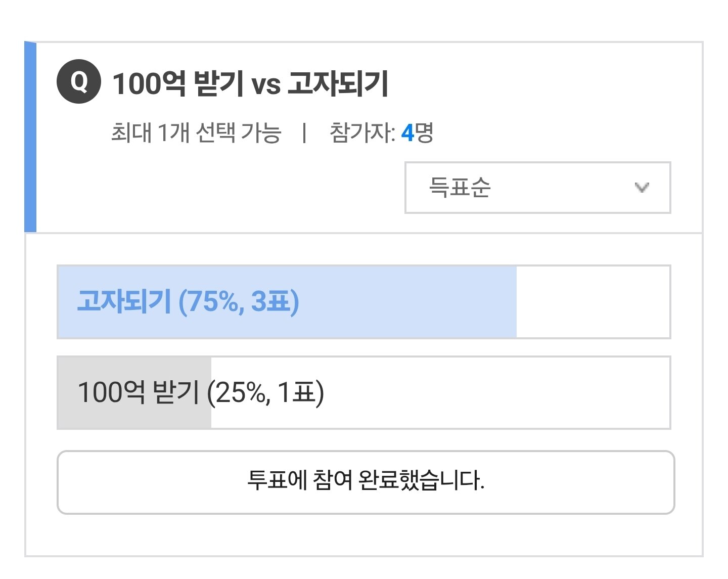The width and height of the screenshot is (728, 579).
Task: Click the dropdown chevron arrow icon
Action: coord(642,188)
